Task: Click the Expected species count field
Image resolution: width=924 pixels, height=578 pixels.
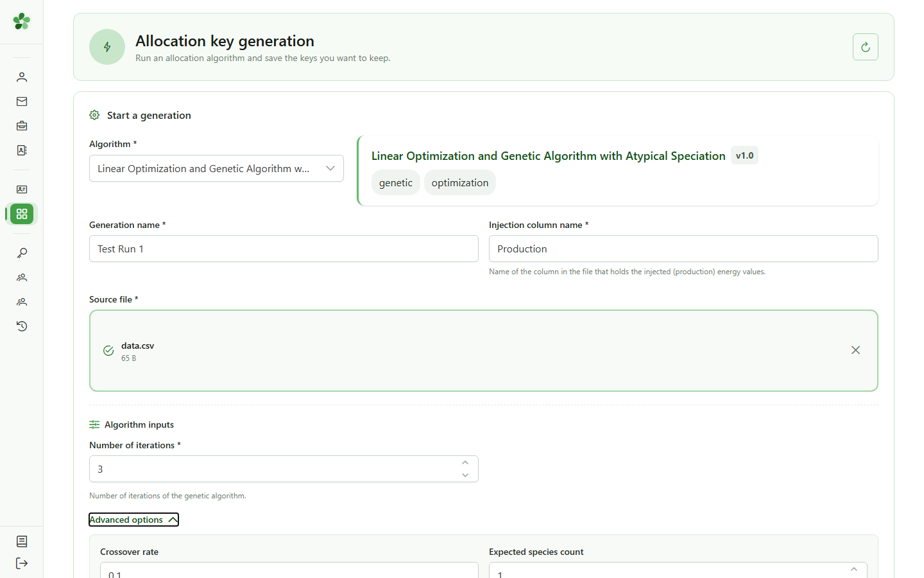Action: [x=678, y=570]
